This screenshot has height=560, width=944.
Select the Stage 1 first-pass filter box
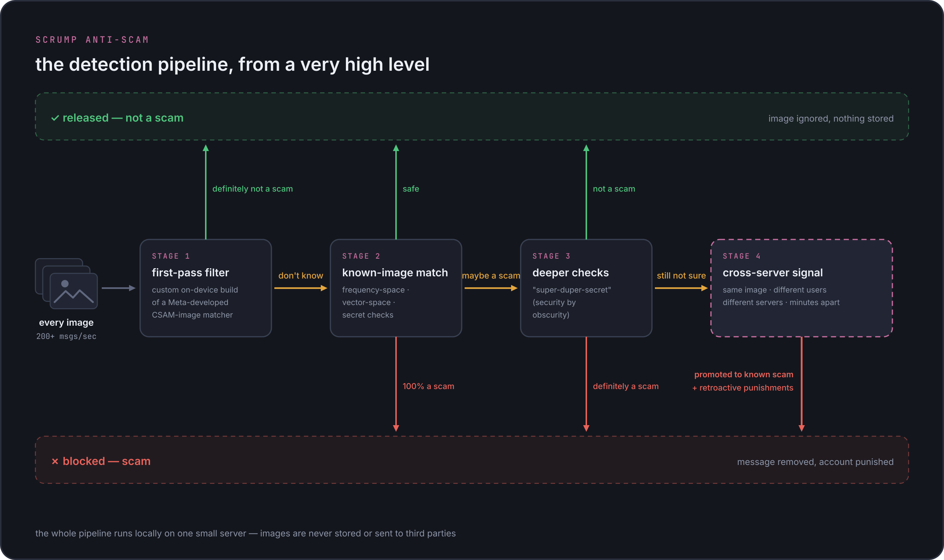206,288
